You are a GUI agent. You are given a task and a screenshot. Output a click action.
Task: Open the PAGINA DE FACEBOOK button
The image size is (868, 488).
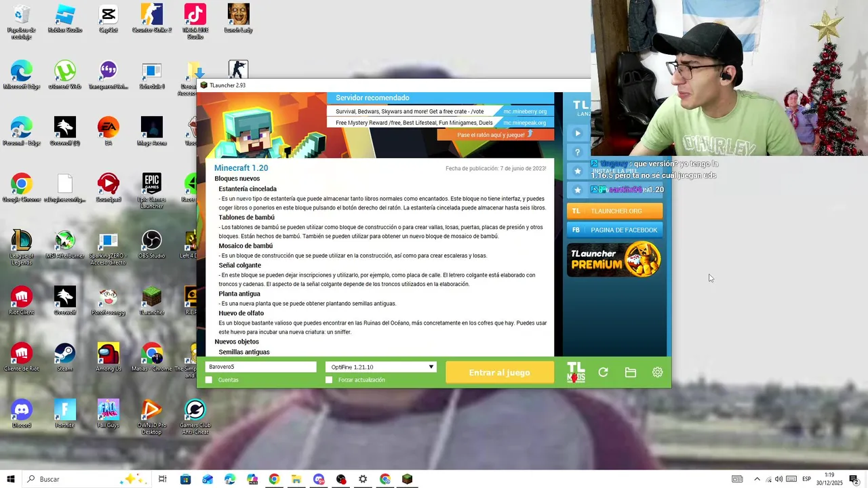[x=614, y=230]
